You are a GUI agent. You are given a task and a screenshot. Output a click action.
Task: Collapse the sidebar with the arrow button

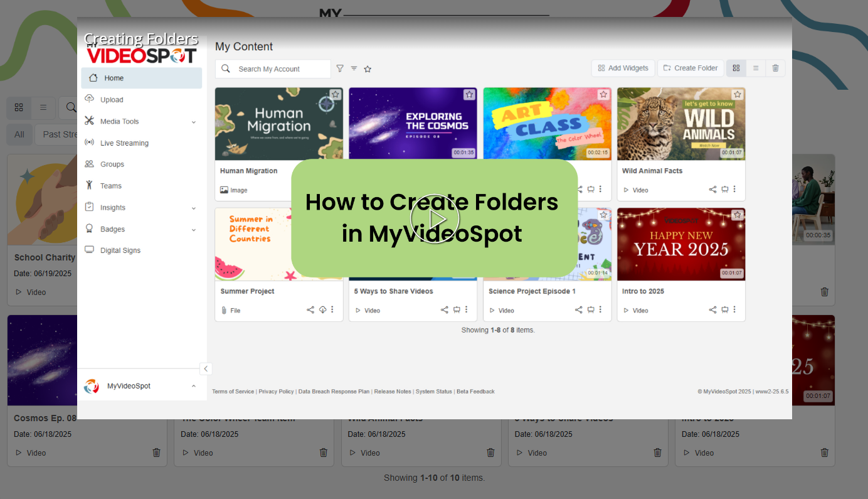(206, 369)
